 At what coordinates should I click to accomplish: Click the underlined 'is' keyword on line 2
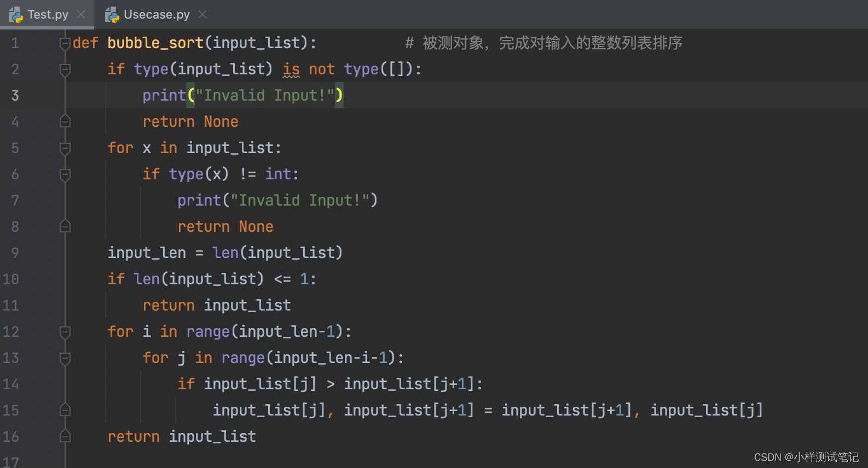[x=291, y=69]
